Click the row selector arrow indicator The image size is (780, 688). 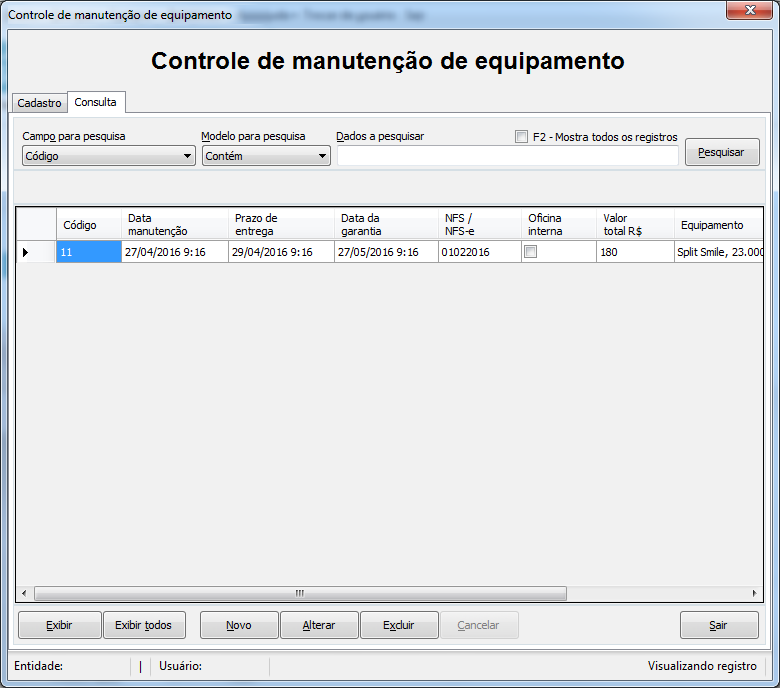click(25, 252)
